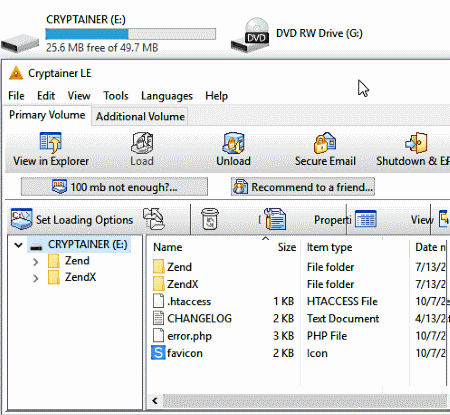Click the Secure Email toolbar icon
The image size is (450, 415).
(x=325, y=143)
